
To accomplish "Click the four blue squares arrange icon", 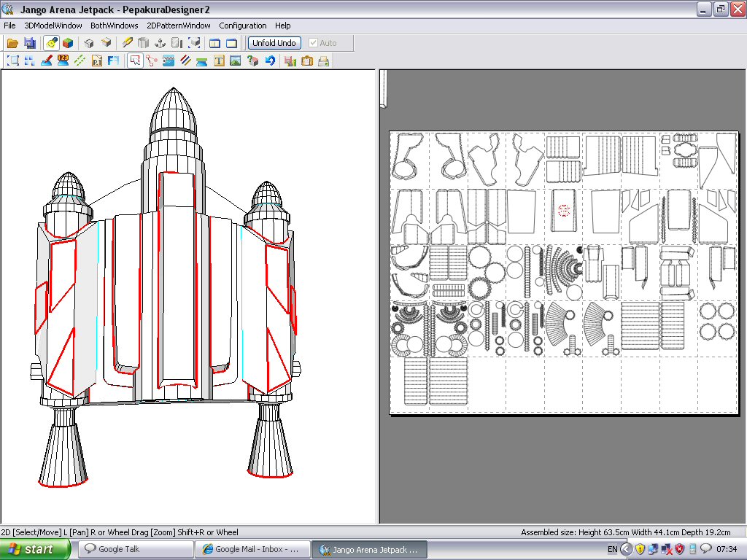I will pyautogui.click(x=29, y=61).
